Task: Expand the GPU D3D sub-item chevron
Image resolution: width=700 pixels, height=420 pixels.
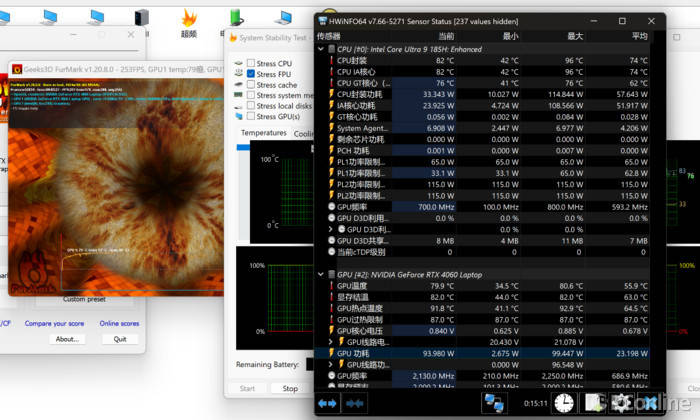Action: (x=331, y=229)
